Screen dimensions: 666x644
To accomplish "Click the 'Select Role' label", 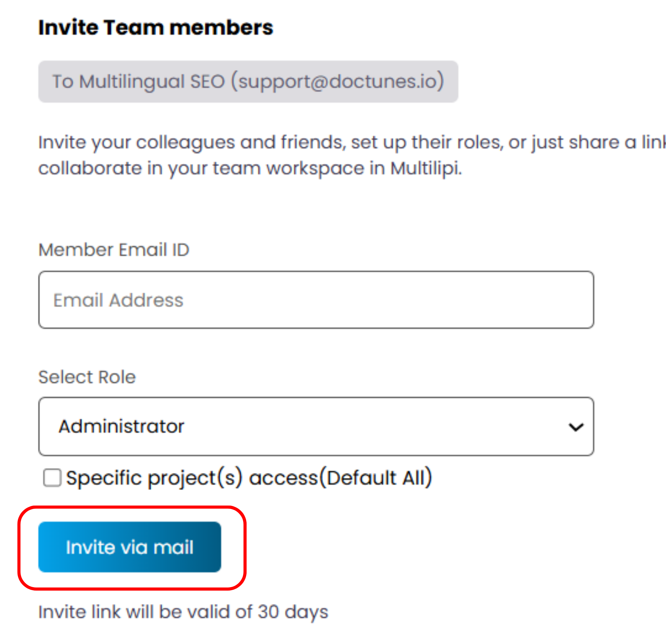I will pos(87,377).
